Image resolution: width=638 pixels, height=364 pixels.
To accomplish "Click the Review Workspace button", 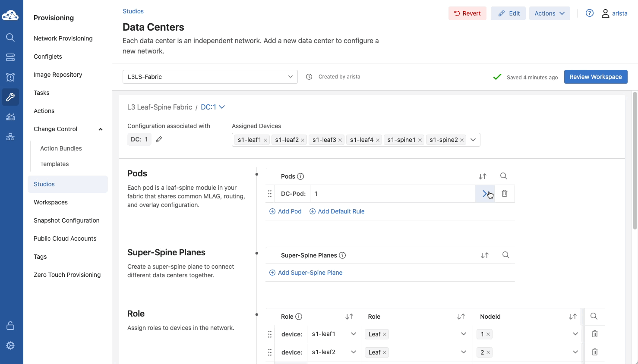I will click(x=595, y=77).
